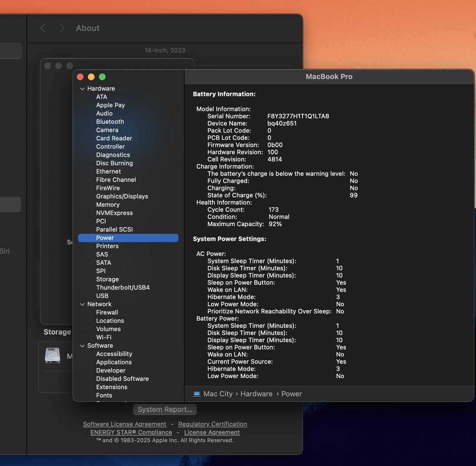This screenshot has height=466, width=476.
Task: Open Software License Agreement link
Action: [x=124, y=424]
